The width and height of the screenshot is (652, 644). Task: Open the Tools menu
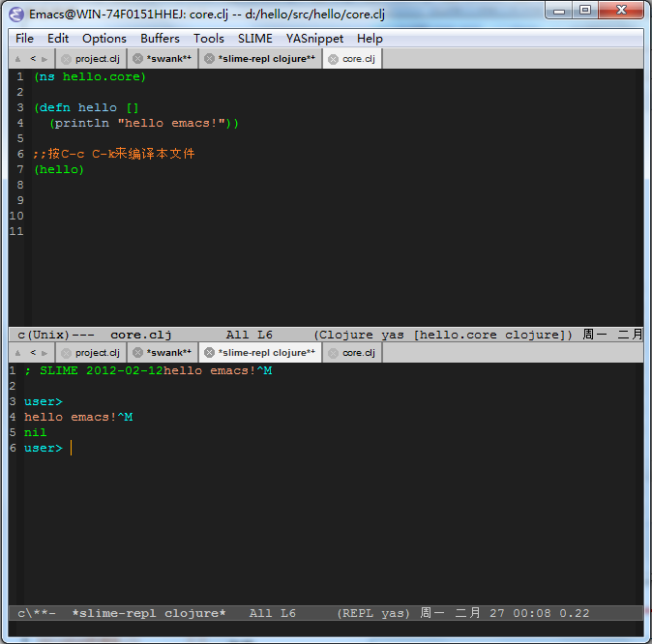tap(209, 39)
